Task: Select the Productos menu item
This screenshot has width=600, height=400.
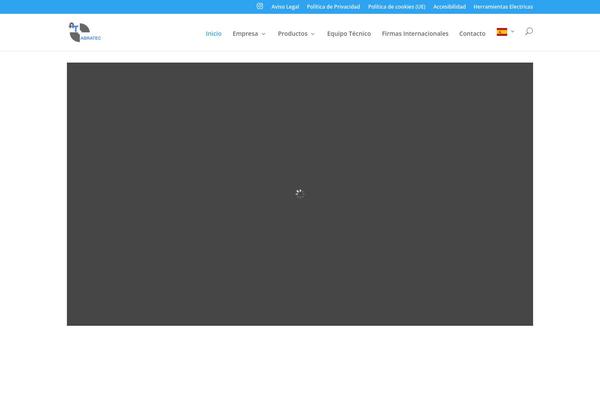Action: coord(292,33)
